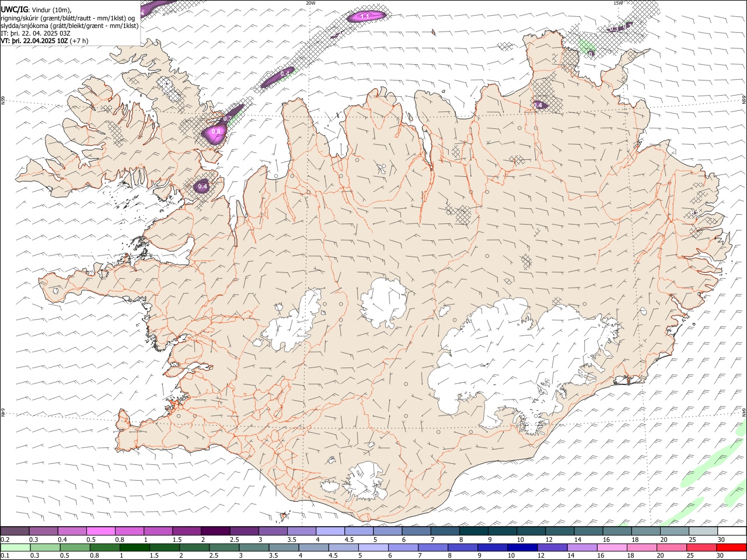The image size is (747, 560).
Task: Select the darkest green 1 swatch in lower legend
Action: tap(134, 547)
